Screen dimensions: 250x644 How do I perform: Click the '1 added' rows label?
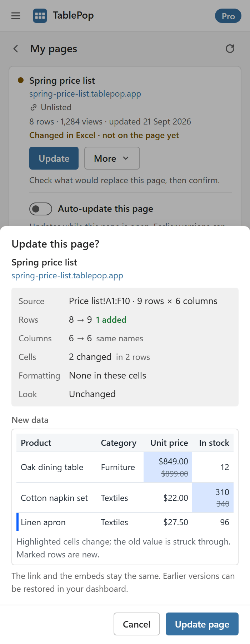(x=111, y=320)
